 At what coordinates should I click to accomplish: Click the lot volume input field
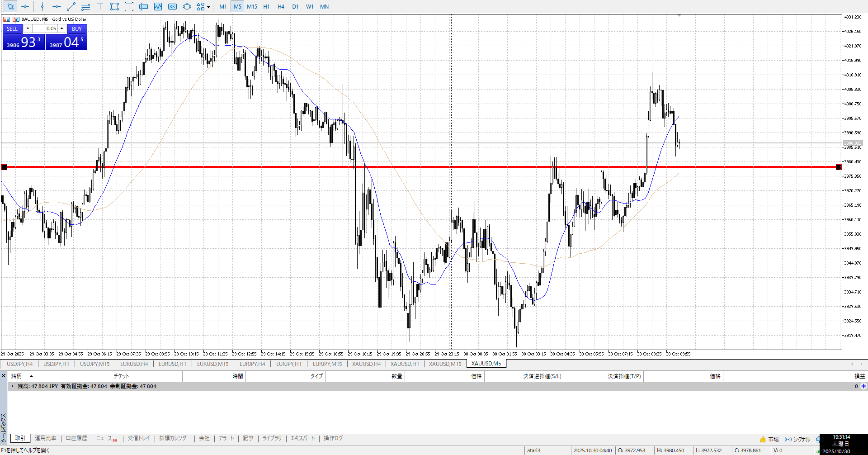pyautogui.click(x=45, y=28)
